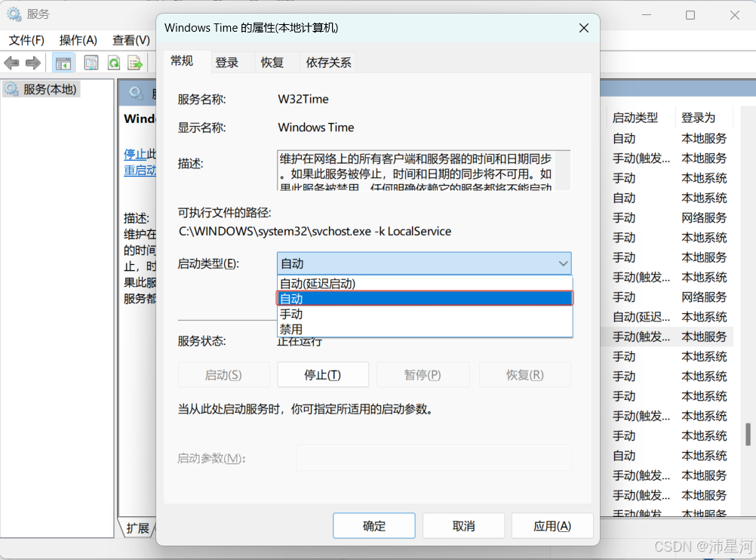Switch to the 登录 tab
The height and width of the screenshot is (560, 756).
click(x=226, y=63)
